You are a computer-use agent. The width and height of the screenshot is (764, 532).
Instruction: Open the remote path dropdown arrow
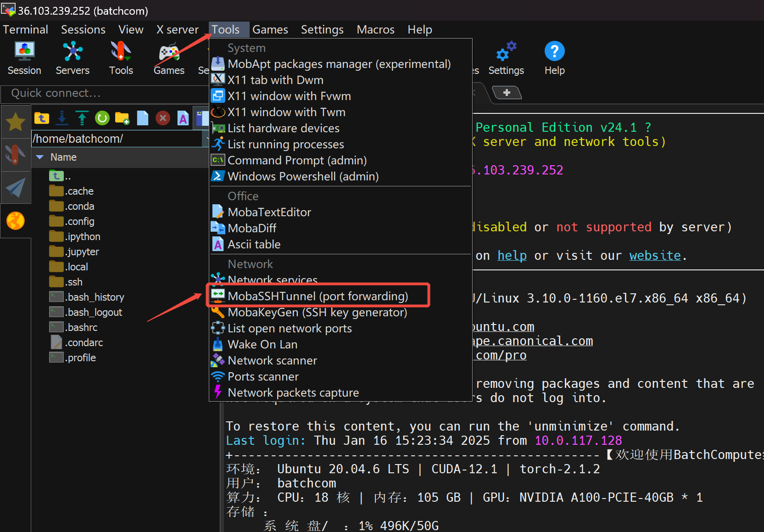tap(206, 139)
